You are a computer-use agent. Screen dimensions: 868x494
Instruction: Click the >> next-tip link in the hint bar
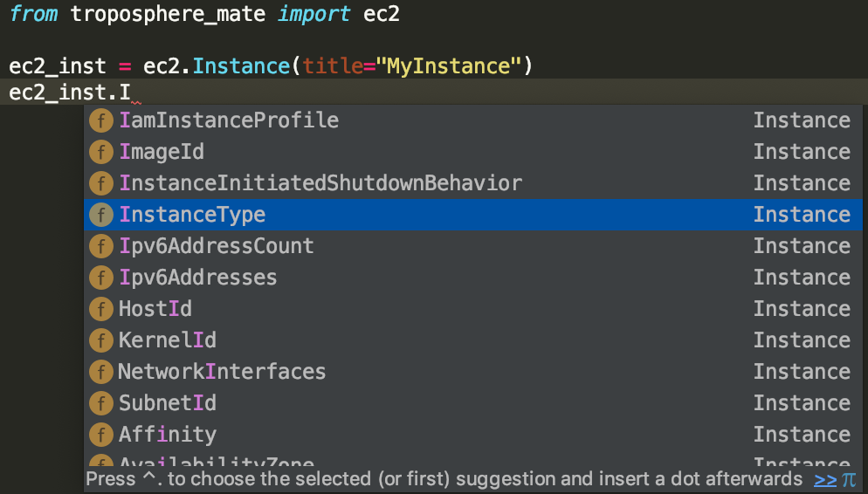point(825,479)
